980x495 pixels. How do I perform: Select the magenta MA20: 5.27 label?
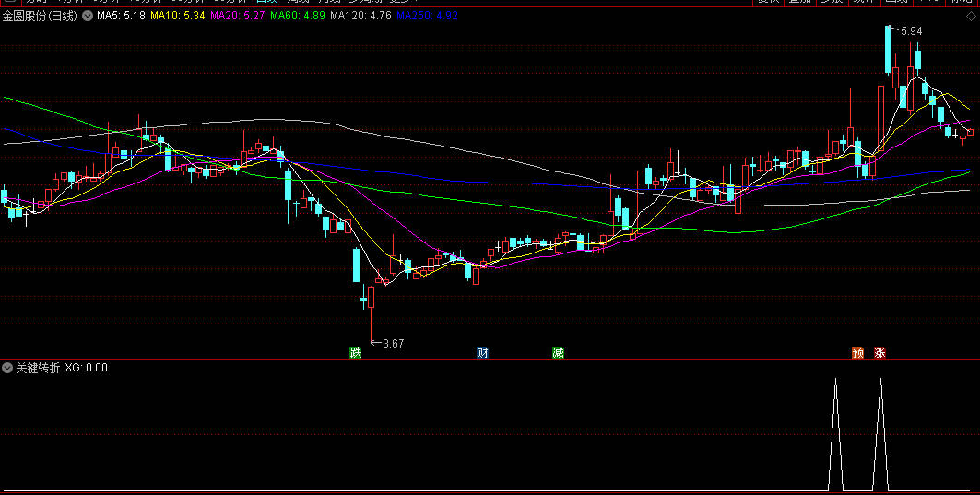click(238, 16)
